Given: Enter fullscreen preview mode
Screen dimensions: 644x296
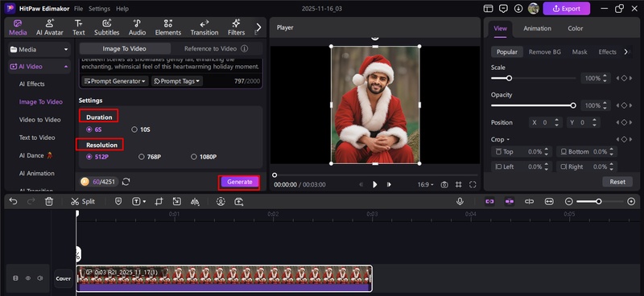Looking at the screenshot, I should pyautogui.click(x=473, y=185).
